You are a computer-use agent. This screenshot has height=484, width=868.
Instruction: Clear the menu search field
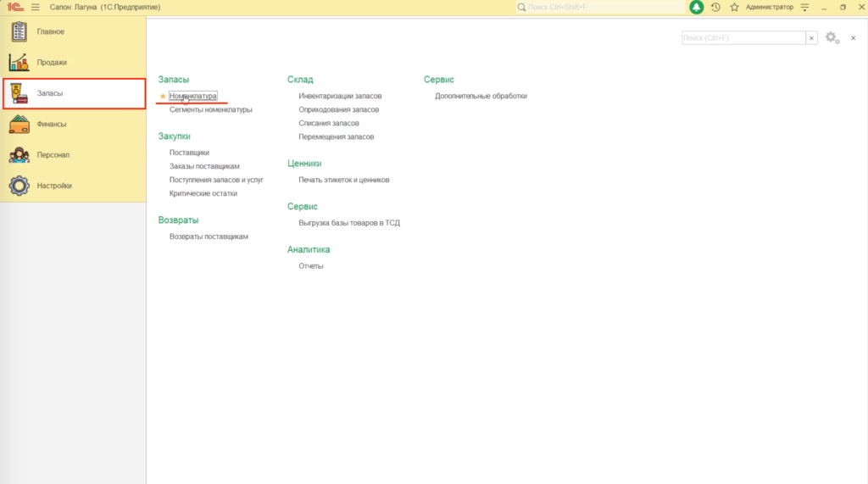[x=811, y=38]
